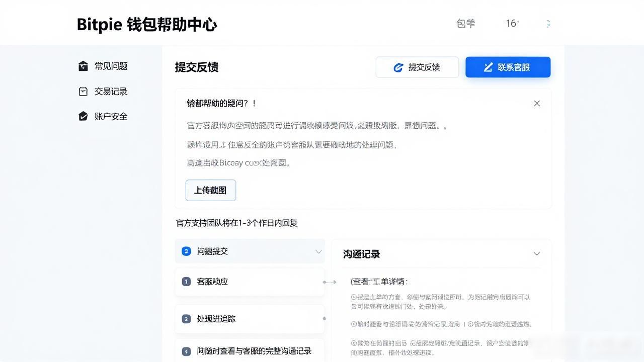Click the arrow icon beside 客服响应
This screenshot has width=644, height=362.
(330, 282)
